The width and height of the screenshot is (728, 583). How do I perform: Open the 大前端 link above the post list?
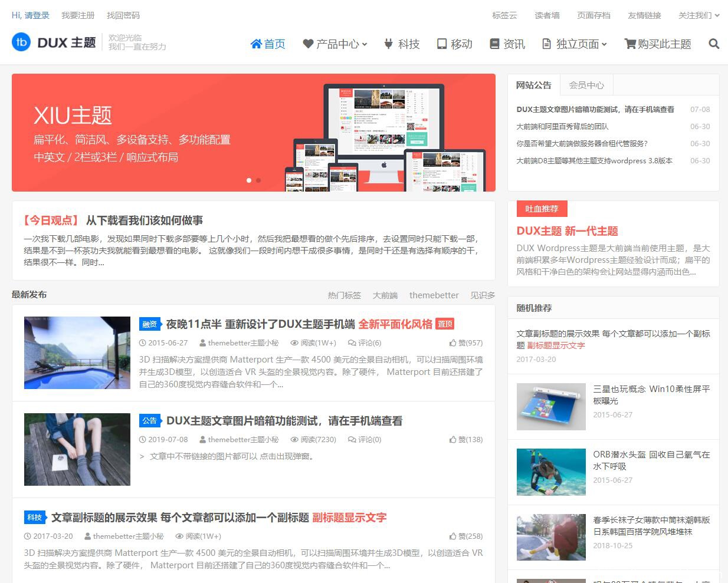[x=385, y=295]
